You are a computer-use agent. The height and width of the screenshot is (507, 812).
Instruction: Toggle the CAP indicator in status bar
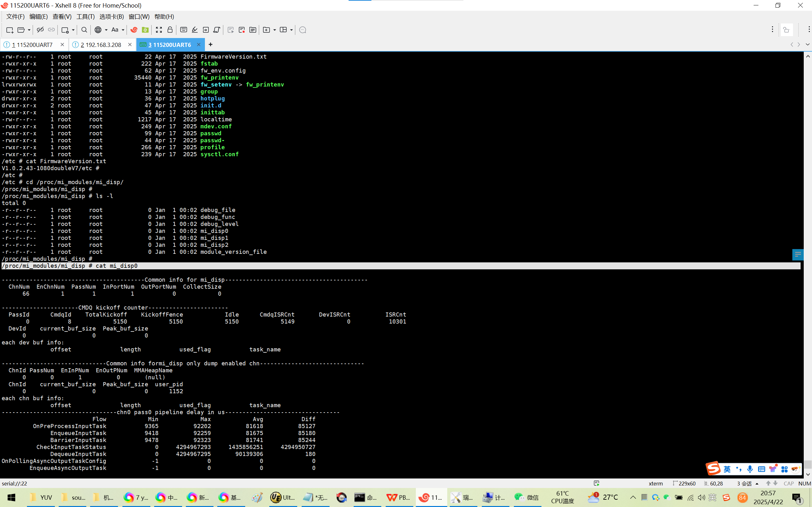(x=788, y=483)
